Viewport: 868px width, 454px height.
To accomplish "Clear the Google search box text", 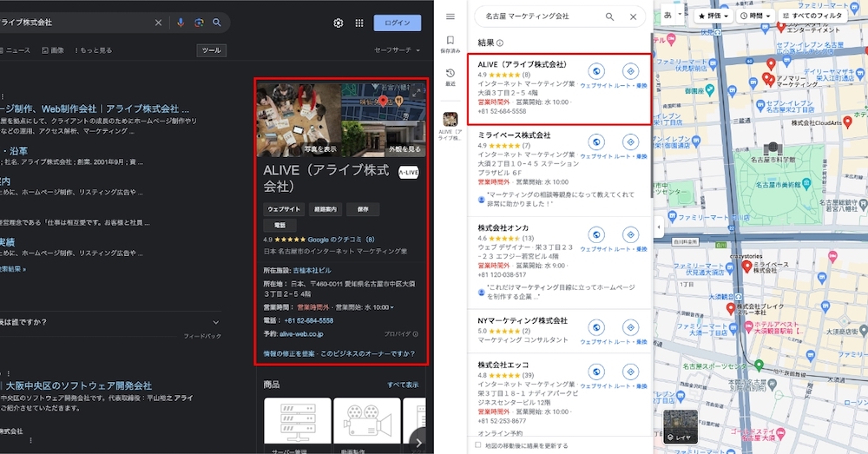I will tap(158, 23).
